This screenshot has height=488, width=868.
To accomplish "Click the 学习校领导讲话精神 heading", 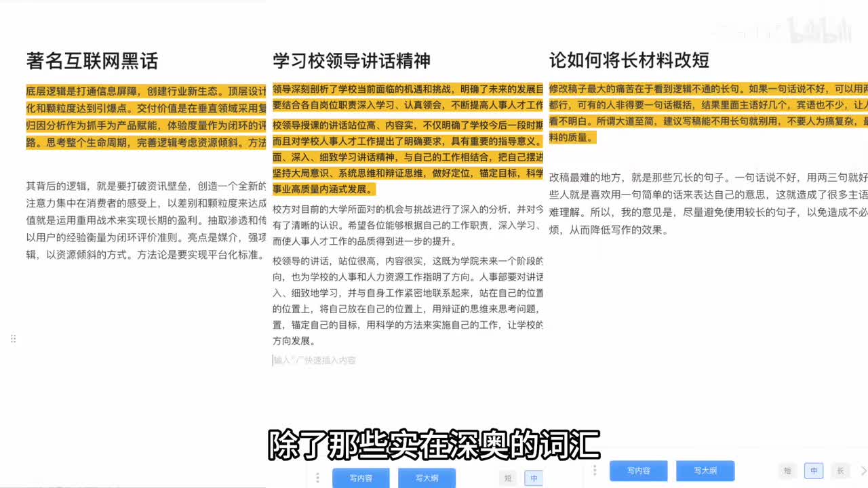I will coord(351,60).
